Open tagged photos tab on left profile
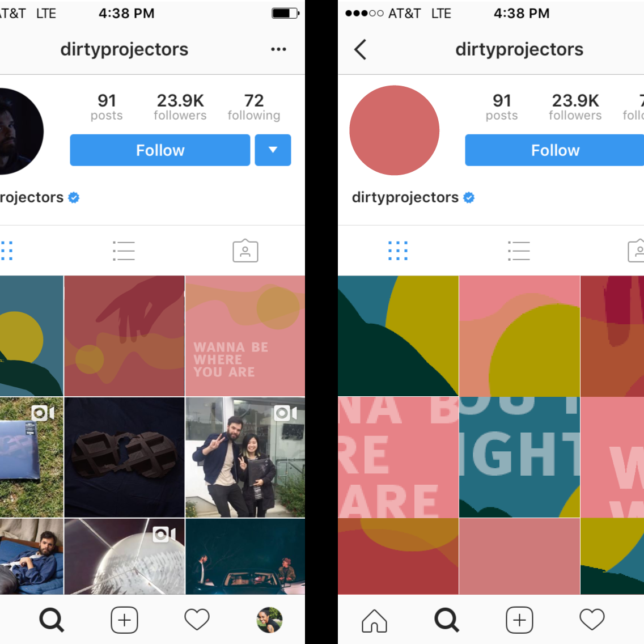 point(245,251)
